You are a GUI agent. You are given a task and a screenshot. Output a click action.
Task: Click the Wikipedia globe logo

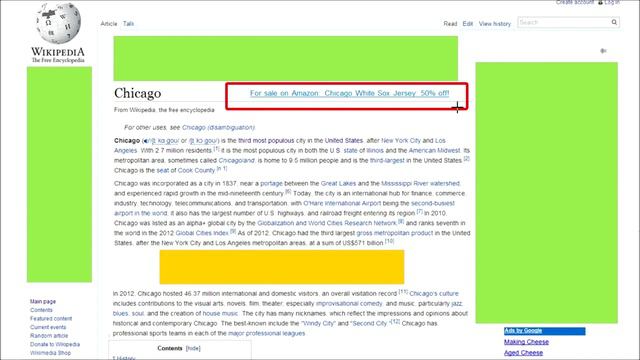click(58, 23)
